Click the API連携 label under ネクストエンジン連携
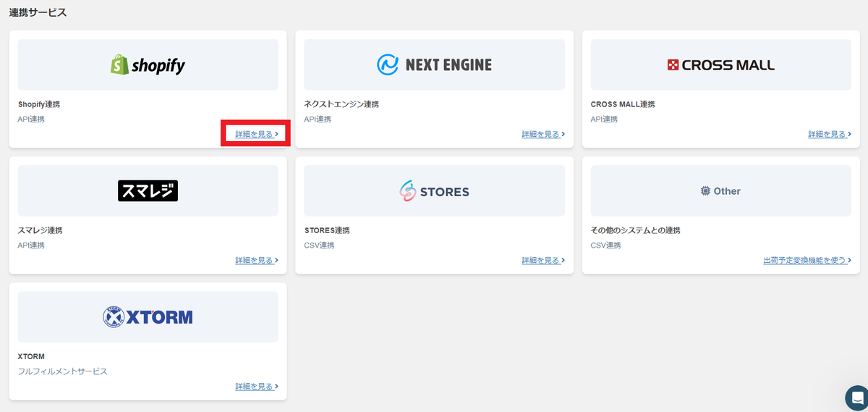 click(318, 119)
